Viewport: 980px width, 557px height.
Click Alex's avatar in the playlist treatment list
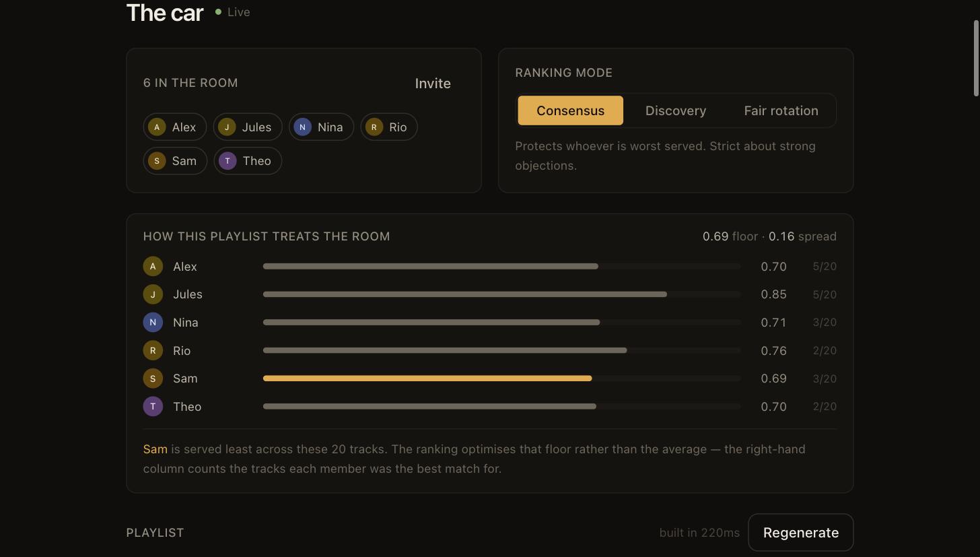tap(153, 267)
